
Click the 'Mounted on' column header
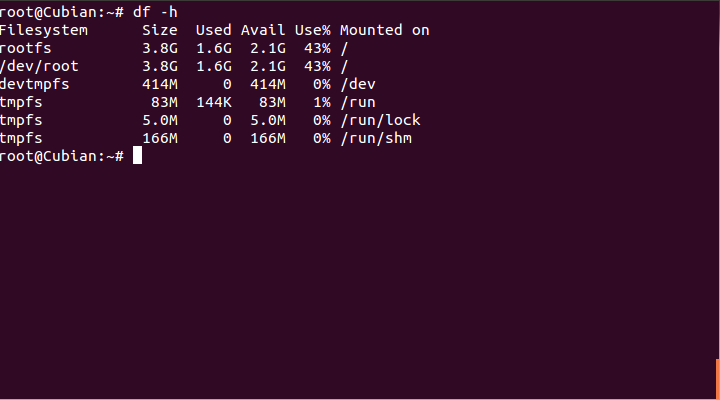(385, 30)
